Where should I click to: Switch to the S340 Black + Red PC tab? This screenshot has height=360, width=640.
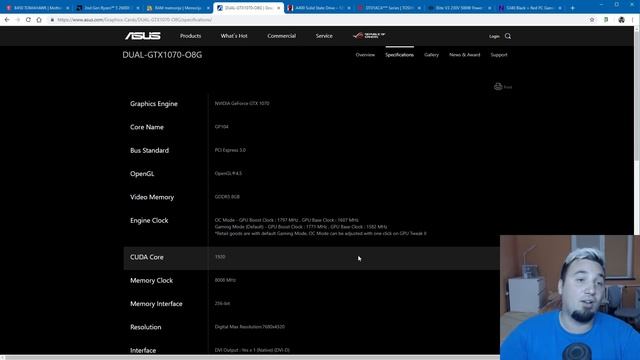click(529, 8)
